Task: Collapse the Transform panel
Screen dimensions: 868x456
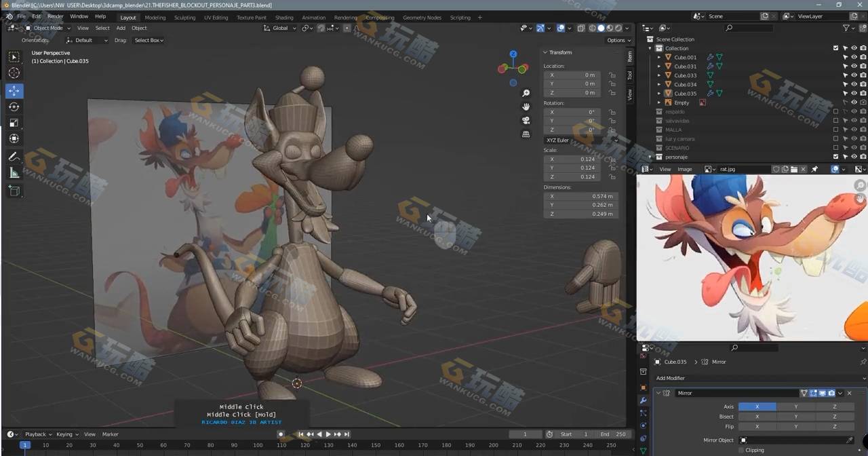Action: 545,52
